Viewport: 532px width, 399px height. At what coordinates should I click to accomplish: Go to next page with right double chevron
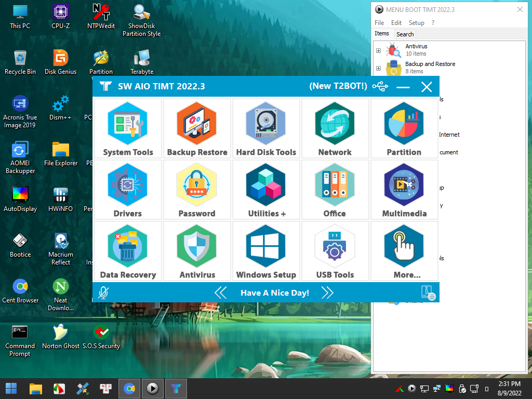coord(327,292)
